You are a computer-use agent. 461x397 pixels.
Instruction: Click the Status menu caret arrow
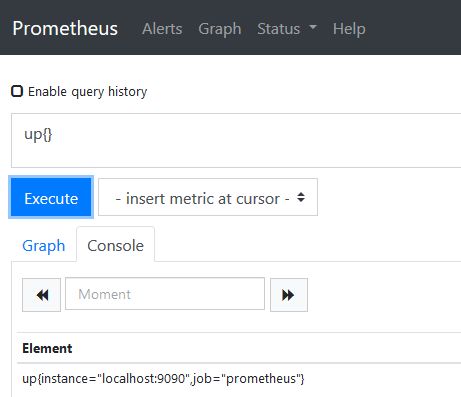[x=313, y=27]
